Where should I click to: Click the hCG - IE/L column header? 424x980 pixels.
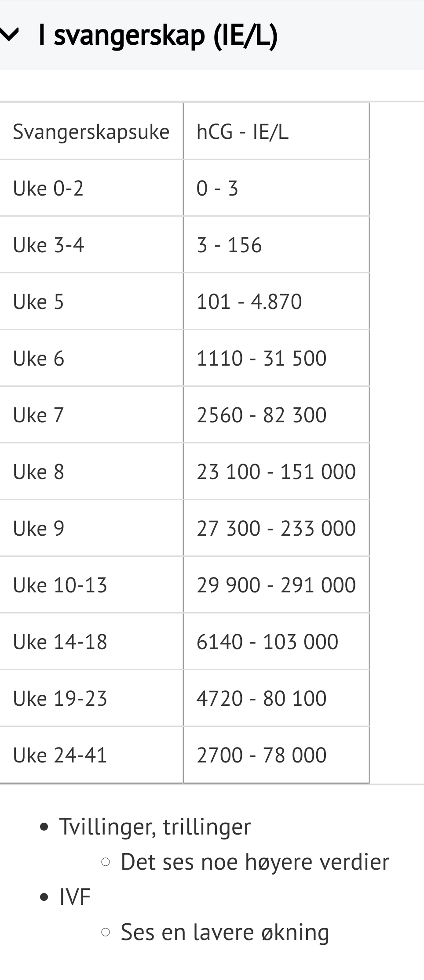tap(242, 132)
